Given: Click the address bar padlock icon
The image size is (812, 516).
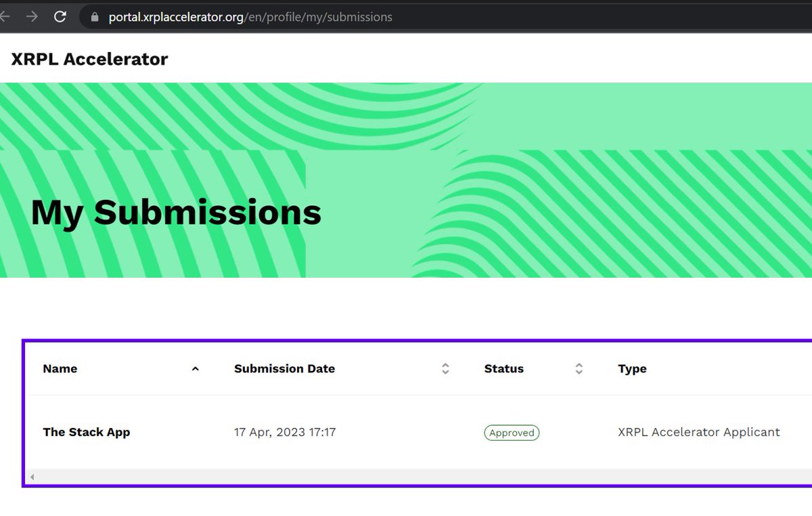Looking at the screenshot, I should 94,17.
